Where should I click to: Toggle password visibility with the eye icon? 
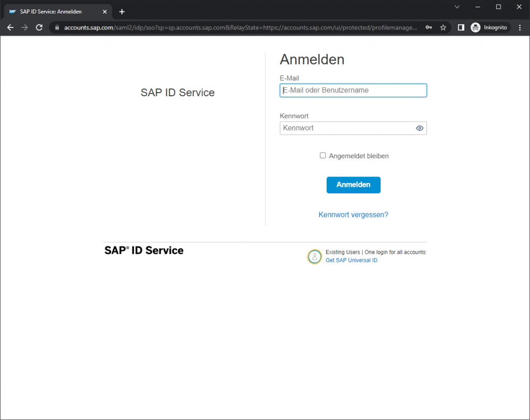pos(419,128)
